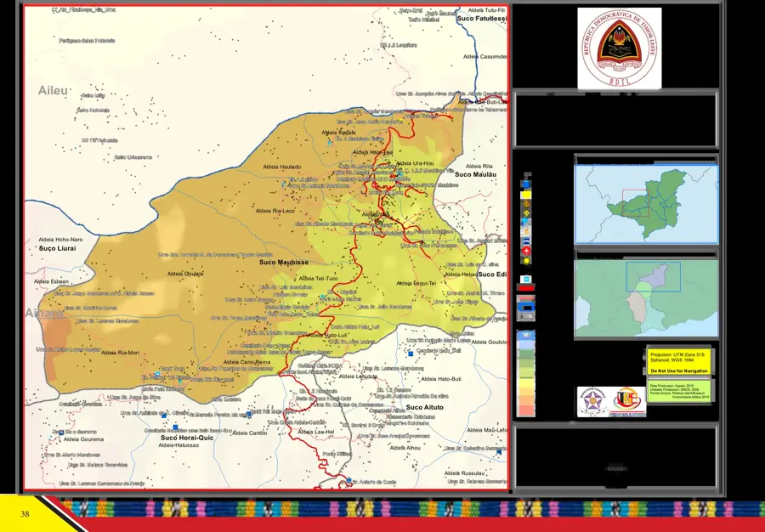Click the lower regional overview inset map
This screenshot has width=765, height=532.
(647, 298)
